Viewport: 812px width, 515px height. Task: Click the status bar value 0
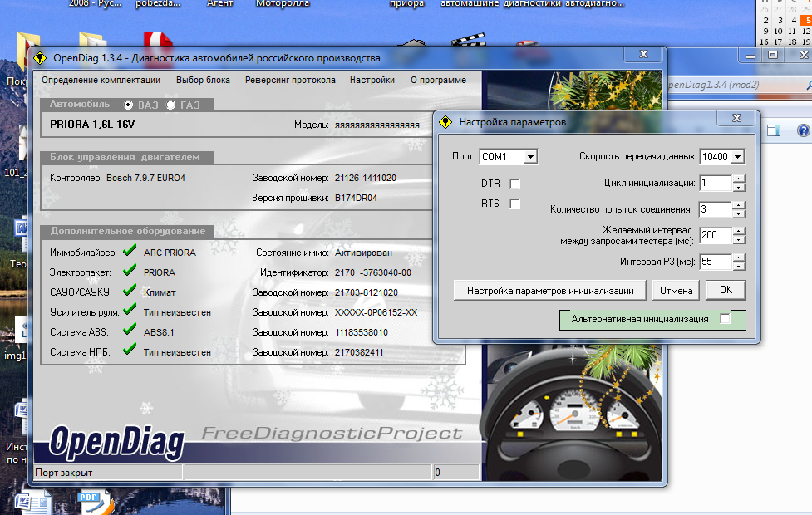[438, 473]
